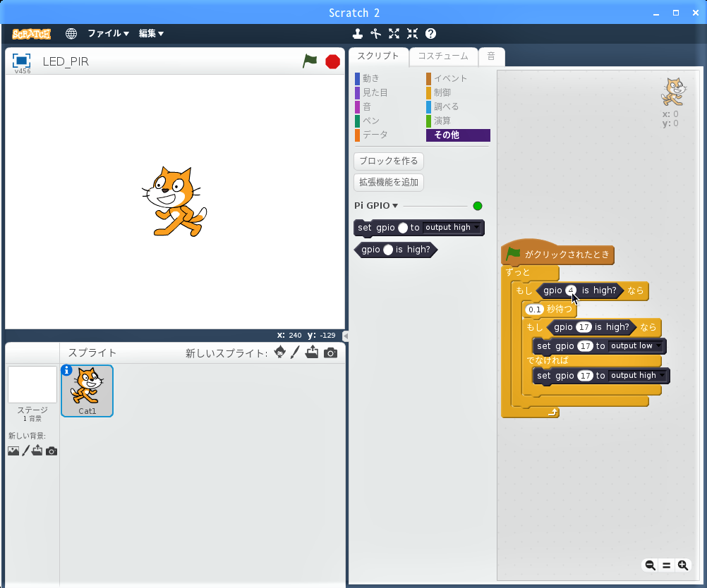Switch to the コスチューム tab

click(x=443, y=56)
